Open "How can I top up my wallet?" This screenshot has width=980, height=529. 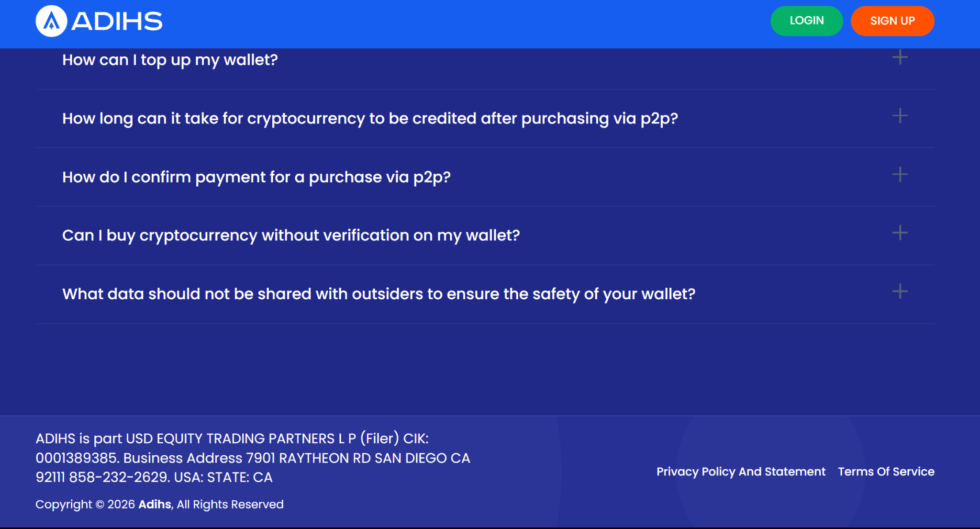tap(170, 60)
